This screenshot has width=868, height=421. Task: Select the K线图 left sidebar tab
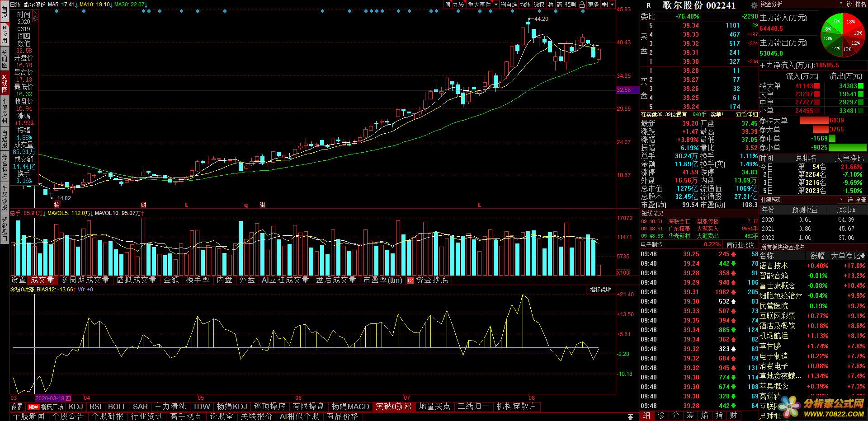tap(5, 83)
